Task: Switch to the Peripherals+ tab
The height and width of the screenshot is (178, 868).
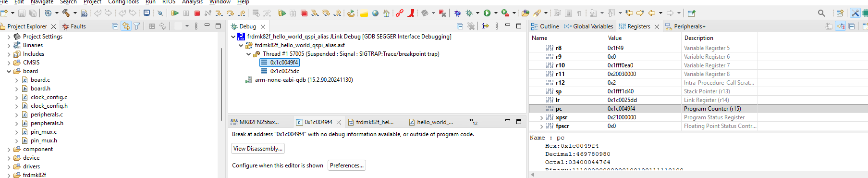Action: [x=685, y=26]
